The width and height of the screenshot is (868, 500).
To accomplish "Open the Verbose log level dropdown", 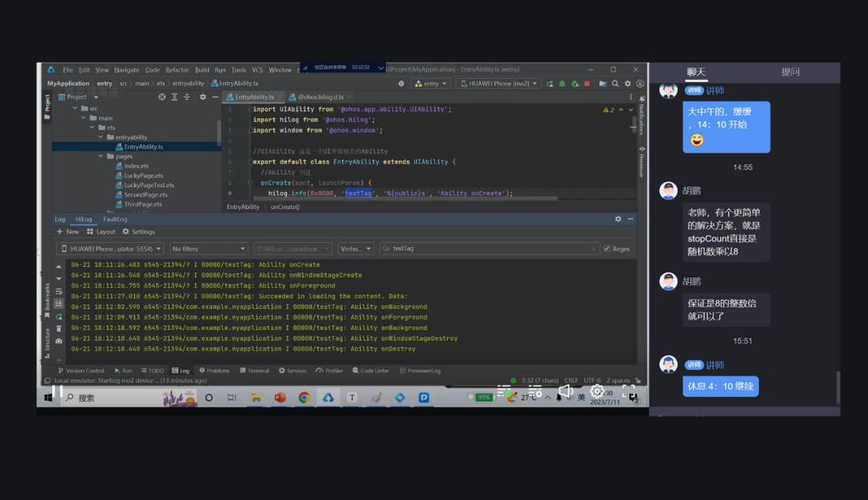I will click(355, 249).
